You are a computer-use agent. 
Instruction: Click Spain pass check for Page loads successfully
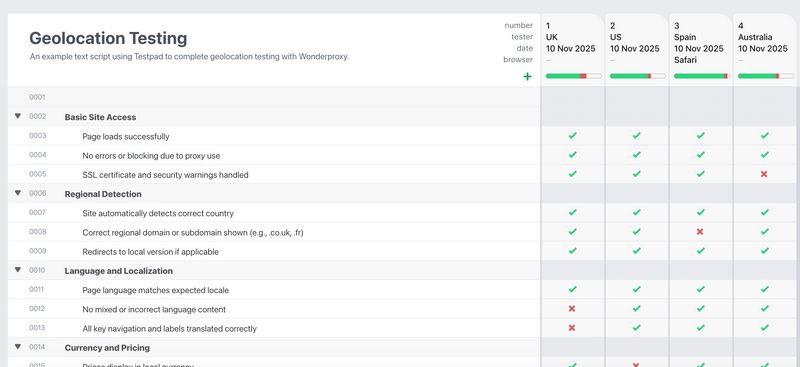tap(701, 136)
